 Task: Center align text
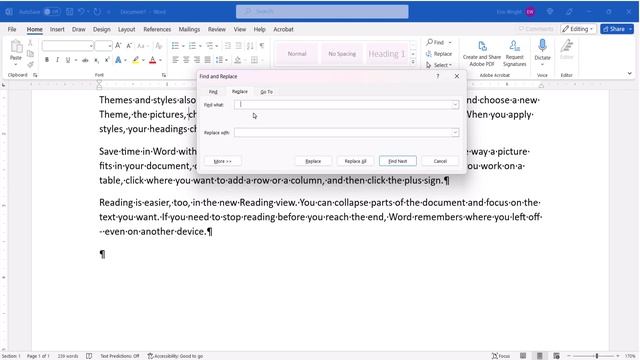[x=186, y=60]
